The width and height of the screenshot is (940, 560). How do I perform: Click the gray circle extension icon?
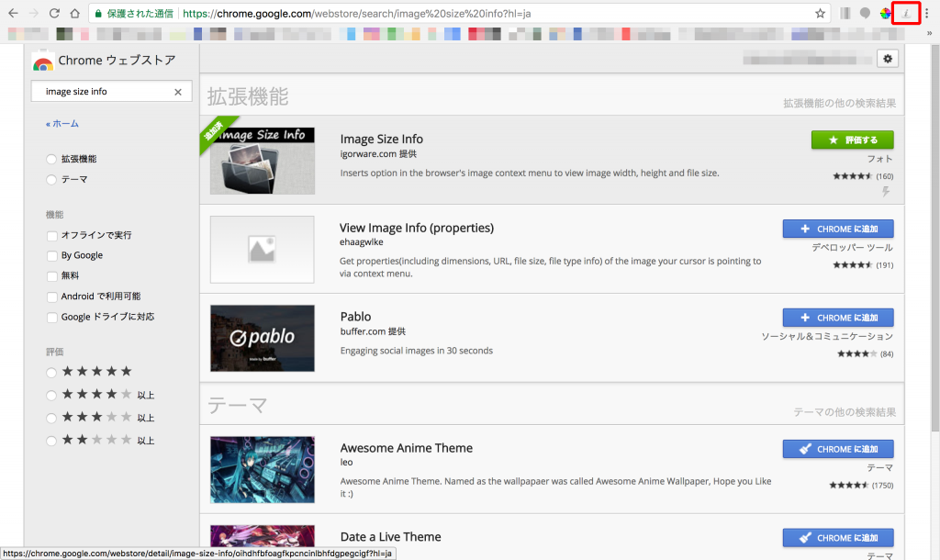[x=865, y=13]
